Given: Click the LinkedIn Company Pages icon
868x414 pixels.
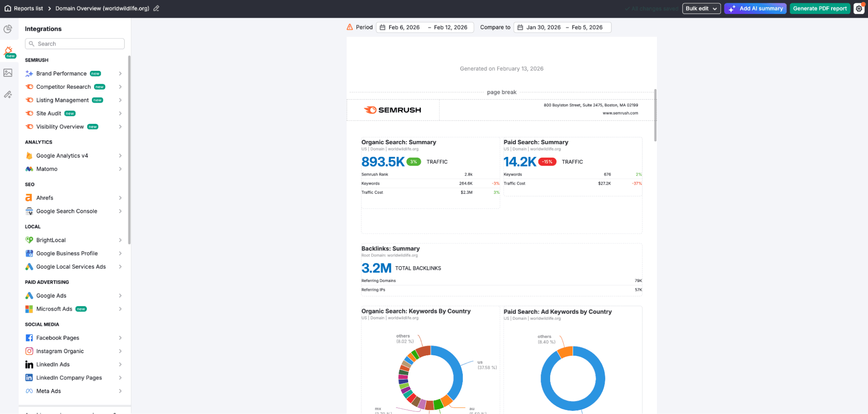Looking at the screenshot, I should (29, 378).
